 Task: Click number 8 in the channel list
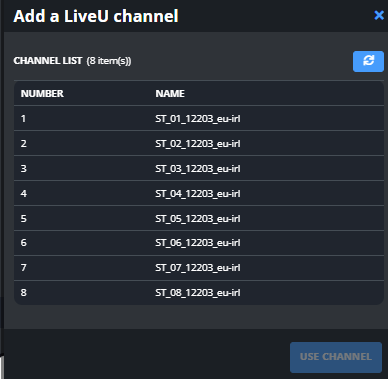pos(23,293)
